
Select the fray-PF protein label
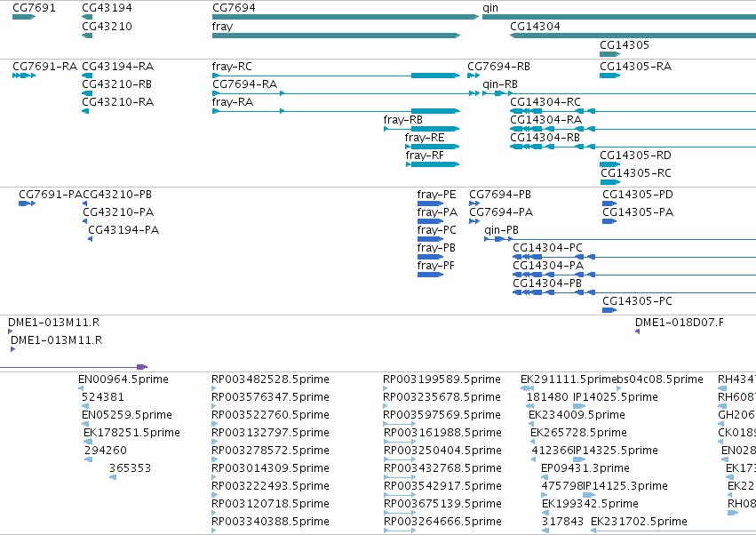click(436, 266)
